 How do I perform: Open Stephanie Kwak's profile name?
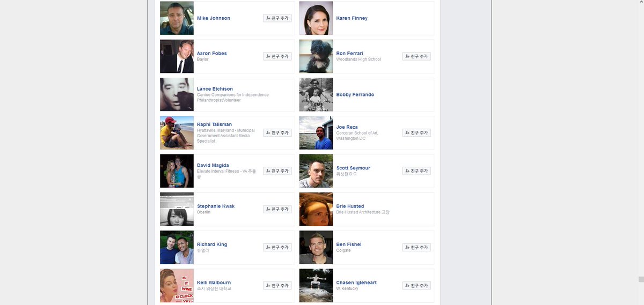point(216,206)
